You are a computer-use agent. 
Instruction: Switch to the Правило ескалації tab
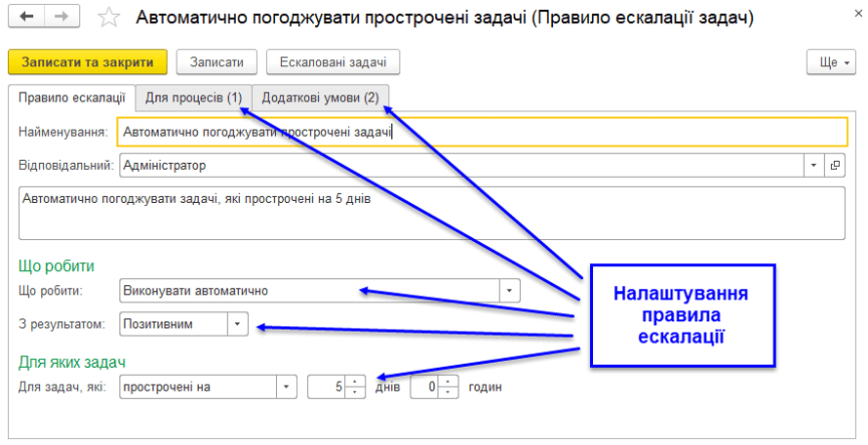[x=71, y=98]
